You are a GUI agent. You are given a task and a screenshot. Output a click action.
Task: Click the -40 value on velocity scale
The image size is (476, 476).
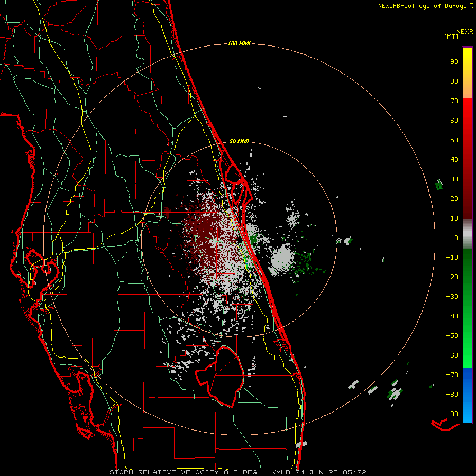click(452, 316)
